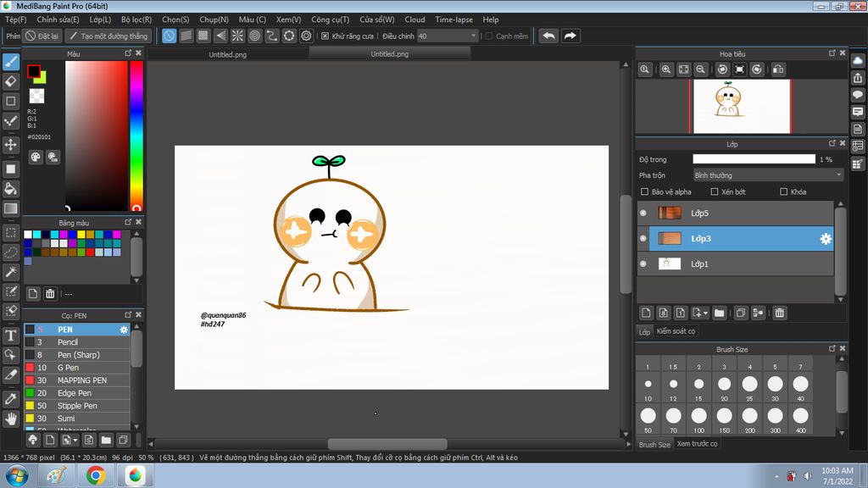Viewport: 868px width, 488px height.
Task: Select the Text tool
Action: (x=11, y=335)
